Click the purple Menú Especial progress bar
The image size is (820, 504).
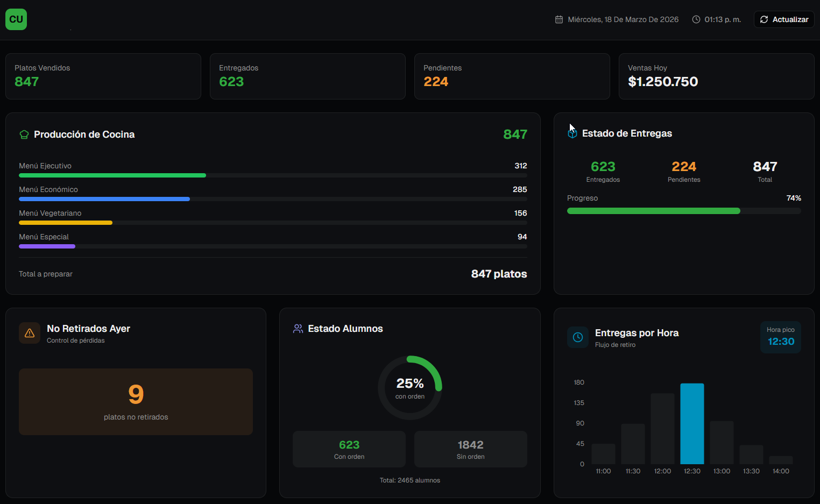click(47, 246)
